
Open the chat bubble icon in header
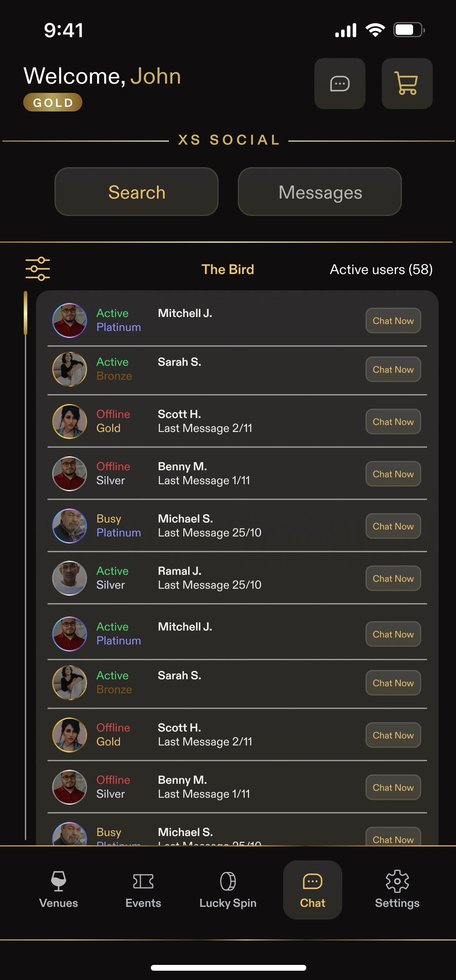(x=340, y=84)
